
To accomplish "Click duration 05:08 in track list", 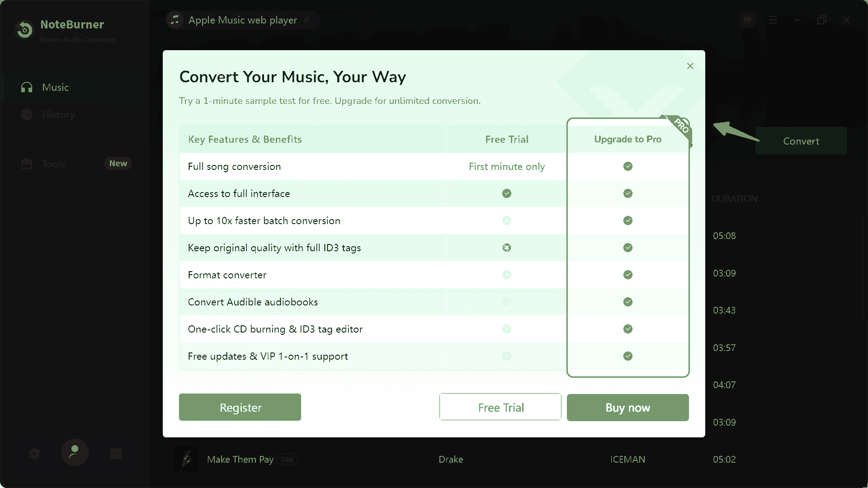I will (724, 236).
